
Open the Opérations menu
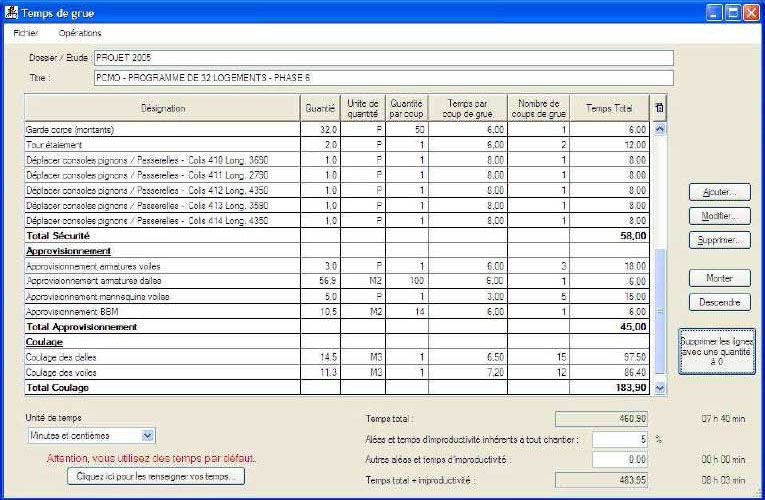pyautogui.click(x=80, y=33)
